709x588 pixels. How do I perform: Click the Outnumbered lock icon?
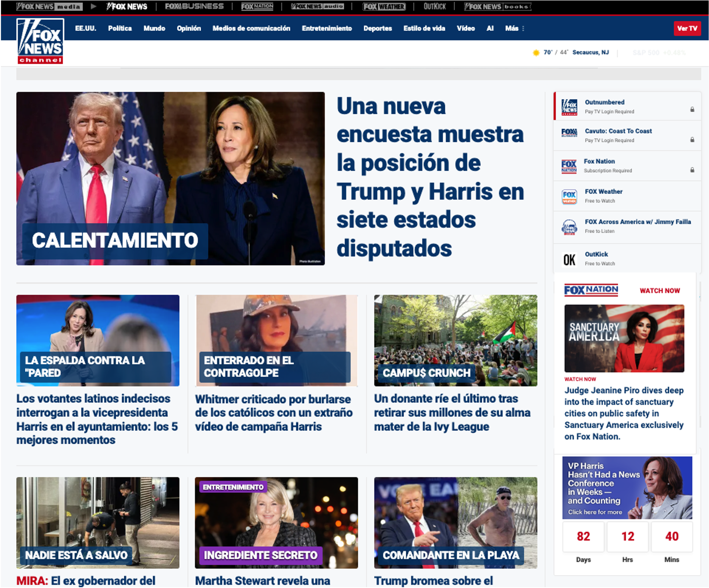(692, 109)
